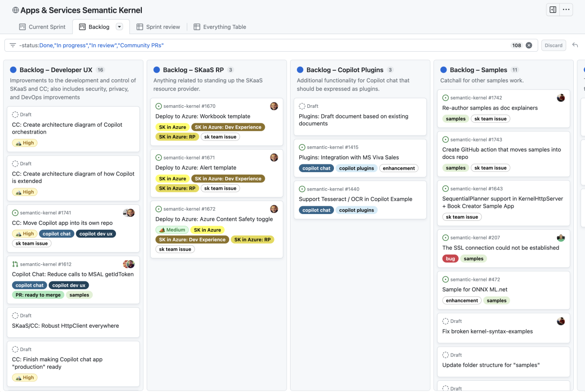The height and width of the screenshot is (392, 585).
Task: Switch to the Current Sprint tab
Action: coord(42,27)
